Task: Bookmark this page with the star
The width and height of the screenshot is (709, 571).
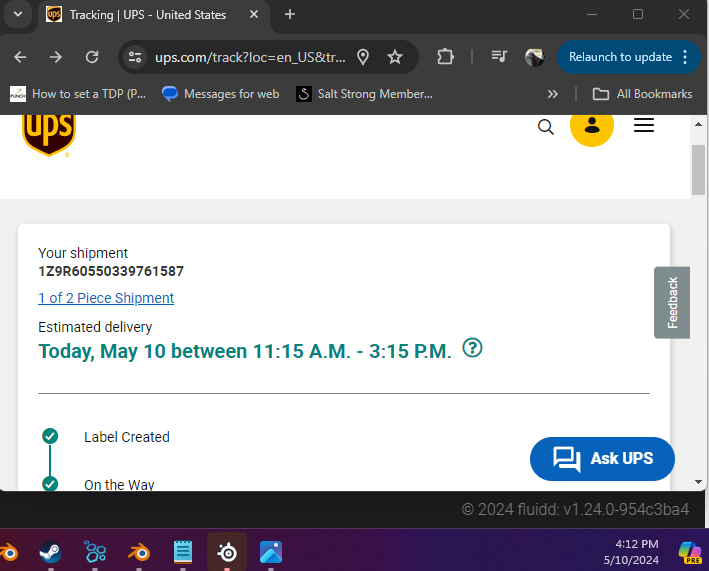Action: (x=395, y=57)
